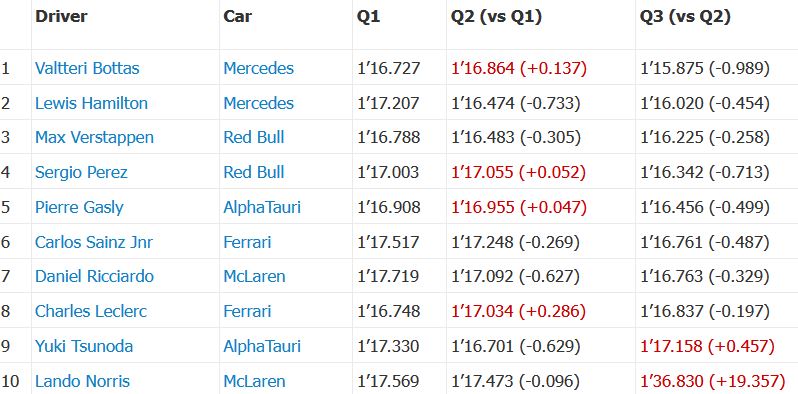Screen dimensions: 798x394
Task: Open the Yuki Tsunoda driver link
Action: pos(84,347)
